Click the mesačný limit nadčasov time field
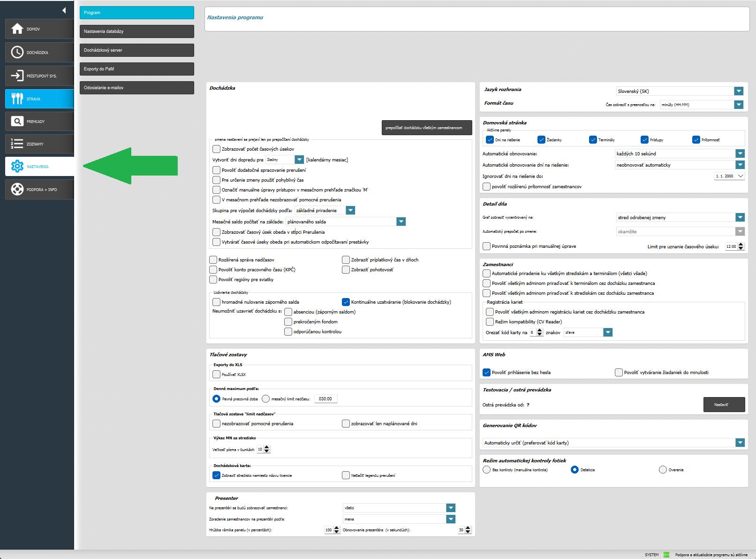The height and width of the screenshot is (559, 756). (x=325, y=399)
